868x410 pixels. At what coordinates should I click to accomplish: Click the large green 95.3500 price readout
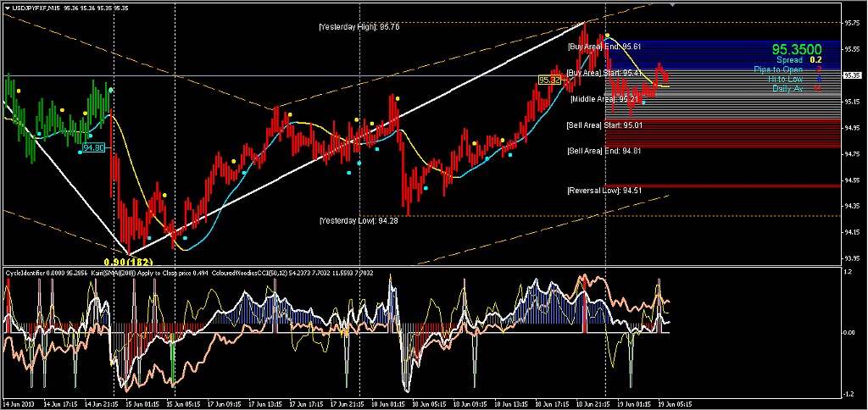point(795,50)
